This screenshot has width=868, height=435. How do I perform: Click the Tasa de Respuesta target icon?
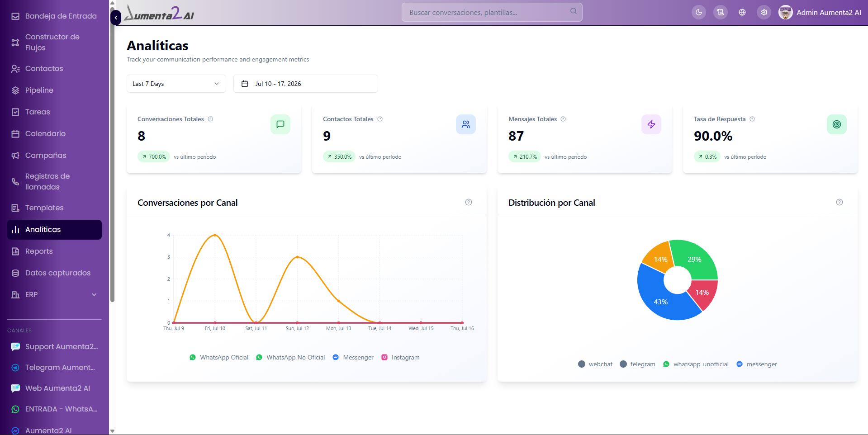click(837, 124)
